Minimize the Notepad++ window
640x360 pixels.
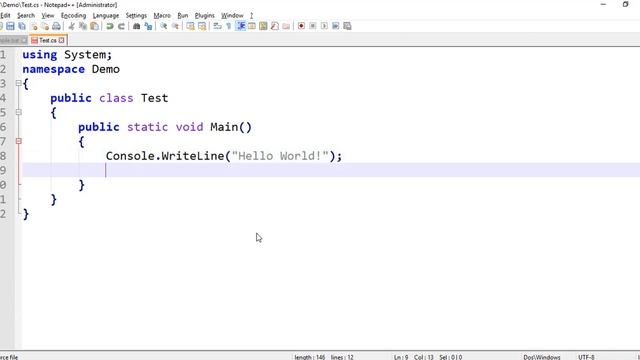click(603, 4)
